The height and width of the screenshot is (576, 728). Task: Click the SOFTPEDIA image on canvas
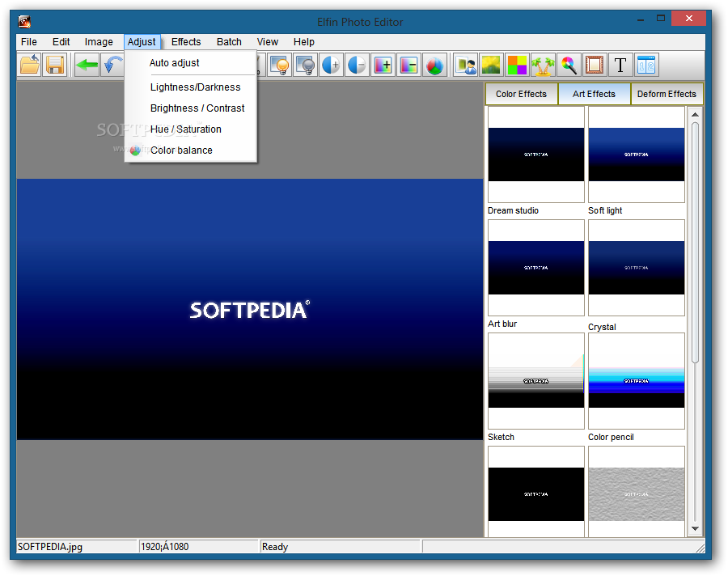pos(250,309)
